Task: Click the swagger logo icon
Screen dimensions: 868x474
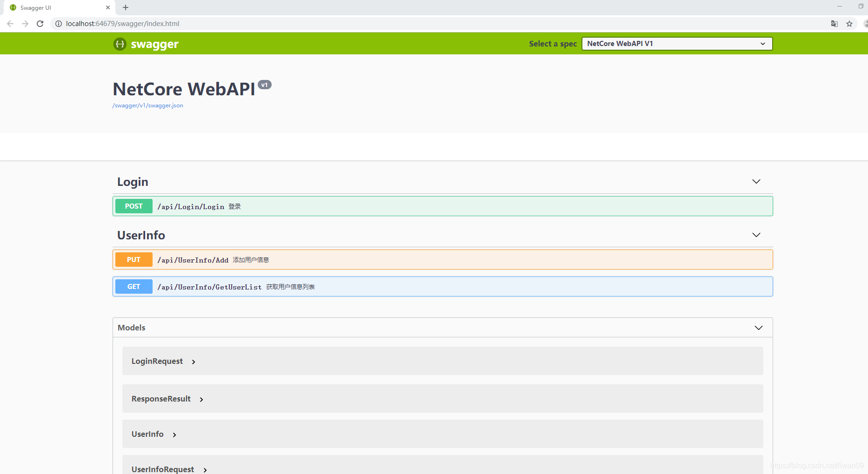Action: coord(120,44)
